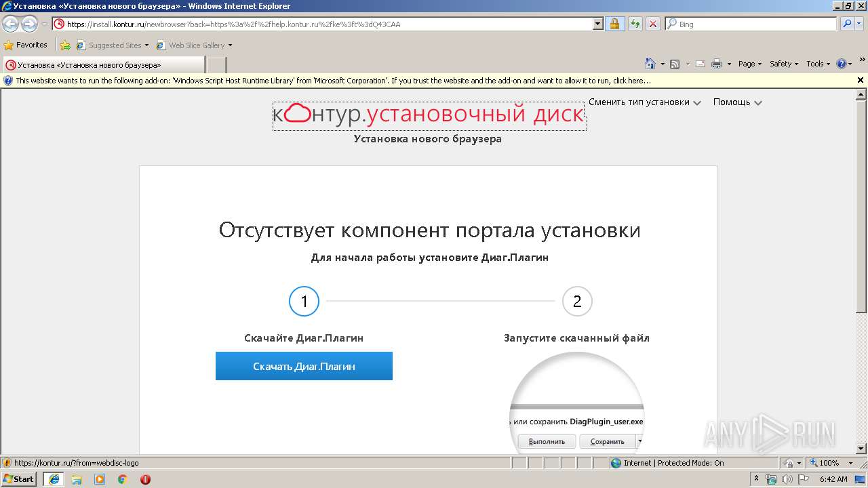Click the vertical scrollbar down arrow

[862, 449]
